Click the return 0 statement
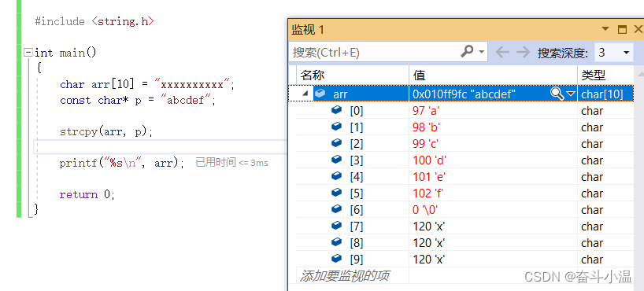644x291 pixels. coord(87,194)
